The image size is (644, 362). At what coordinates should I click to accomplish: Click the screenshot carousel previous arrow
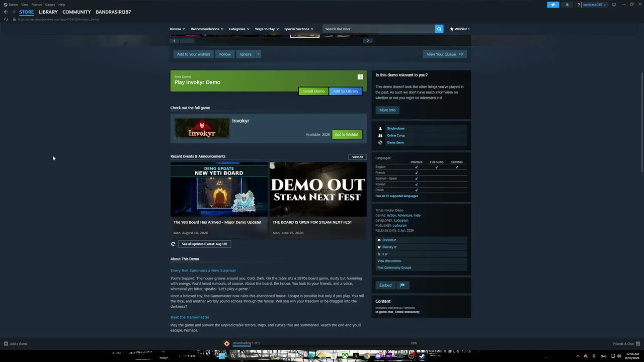(x=175, y=41)
